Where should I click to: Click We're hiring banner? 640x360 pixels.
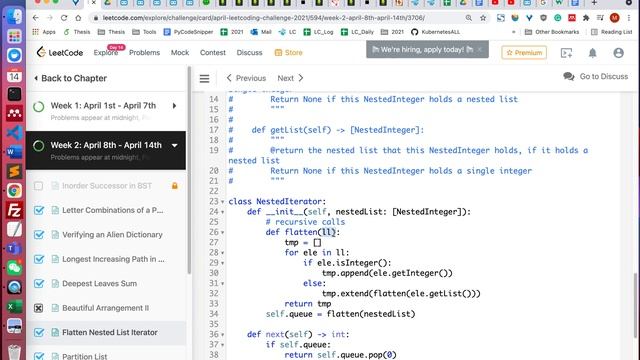coord(427,49)
